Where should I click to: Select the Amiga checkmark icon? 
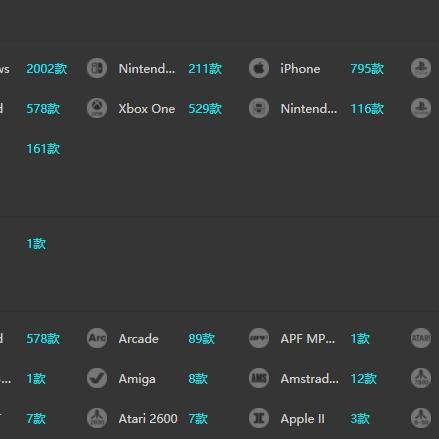pyautogui.click(x=97, y=378)
